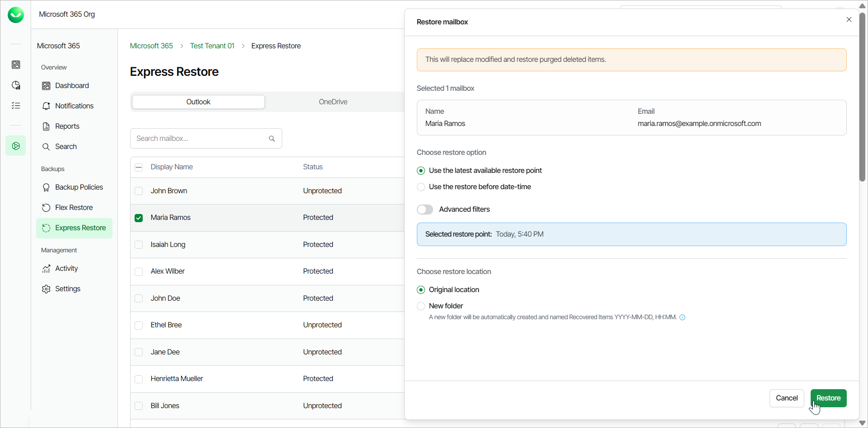Select Original location radio option
868x428 pixels.
coord(421,290)
